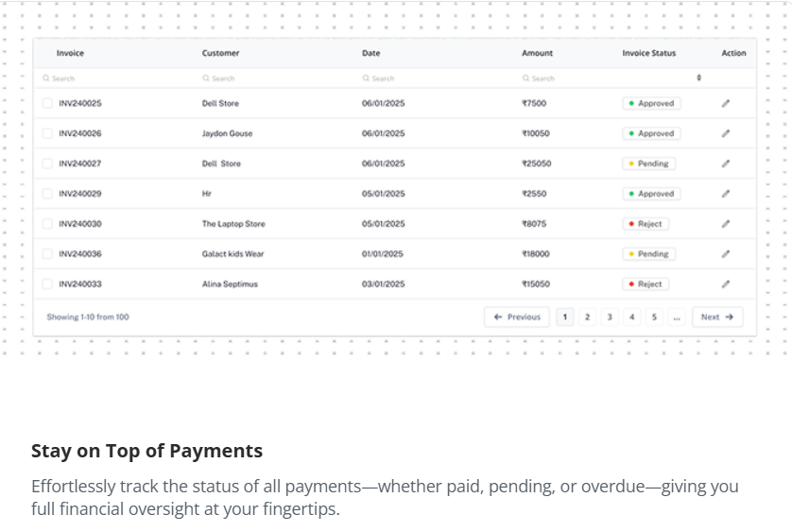
Task: Click invoice number INV240036
Action: pos(80,253)
